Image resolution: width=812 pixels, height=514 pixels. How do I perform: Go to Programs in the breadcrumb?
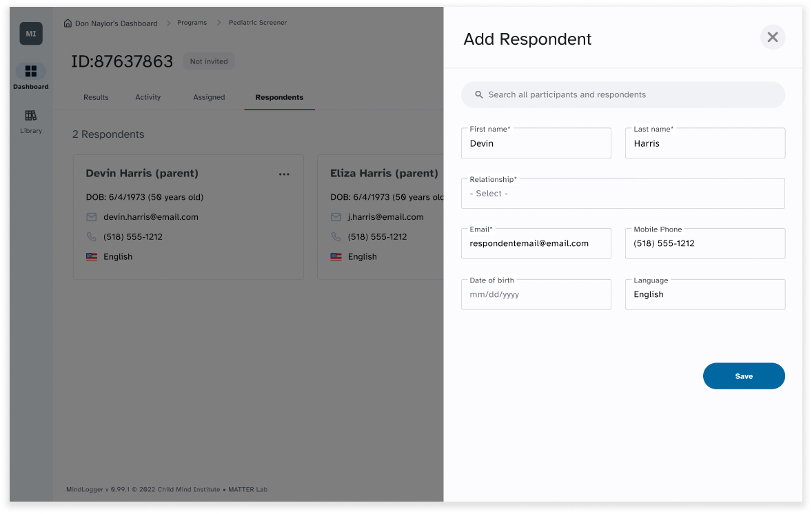click(192, 23)
